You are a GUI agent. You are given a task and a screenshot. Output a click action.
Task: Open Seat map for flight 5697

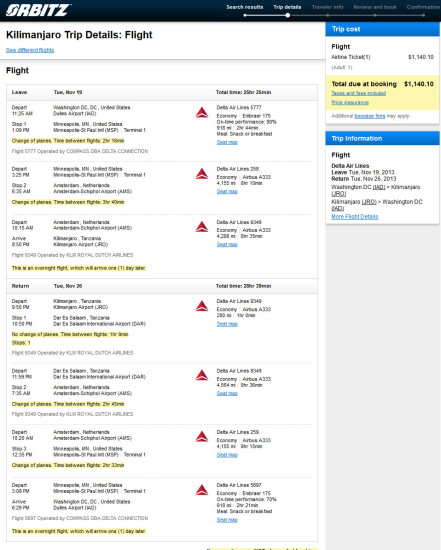click(x=227, y=520)
